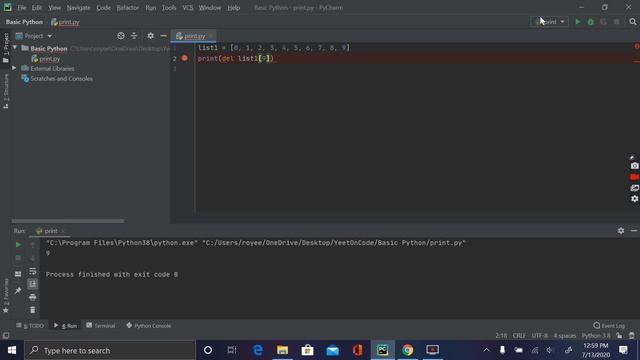The image size is (640, 360).
Task: Open Search Everywhere magnifier icon
Action: 633,22
